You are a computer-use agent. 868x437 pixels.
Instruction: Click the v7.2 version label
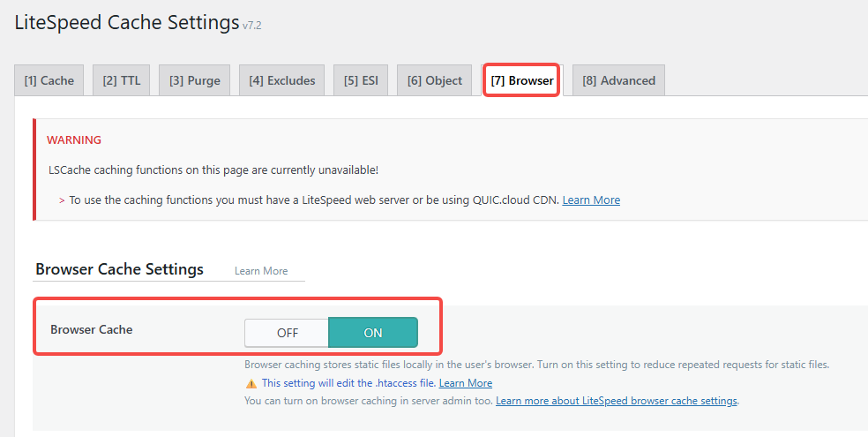coord(252,26)
